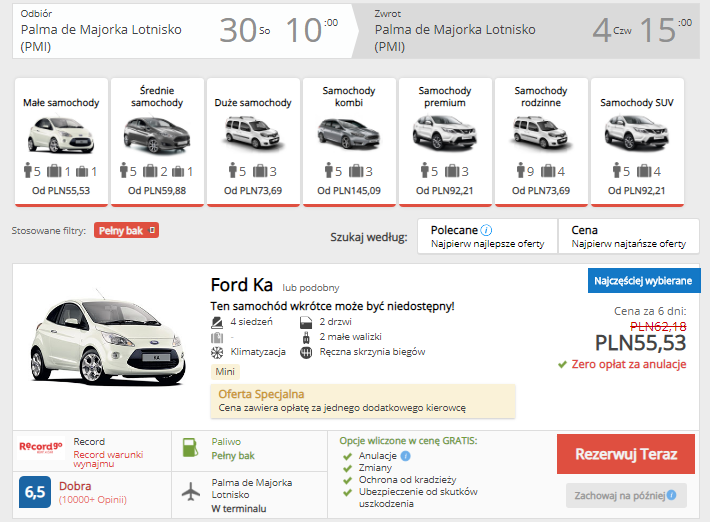The image size is (710, 522).
Task: Click info icon next to Polecane
Action: coord(486,230)
